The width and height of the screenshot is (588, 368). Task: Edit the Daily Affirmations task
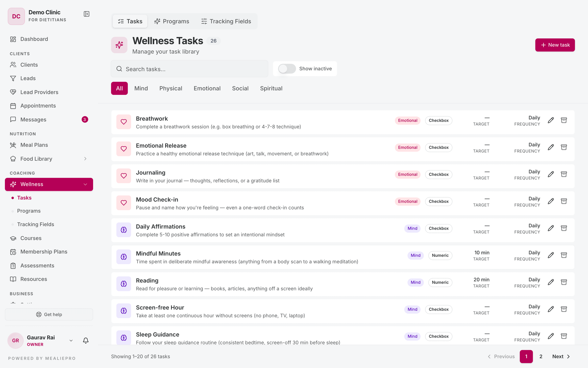pyautogui.click(x=551, y=228)
